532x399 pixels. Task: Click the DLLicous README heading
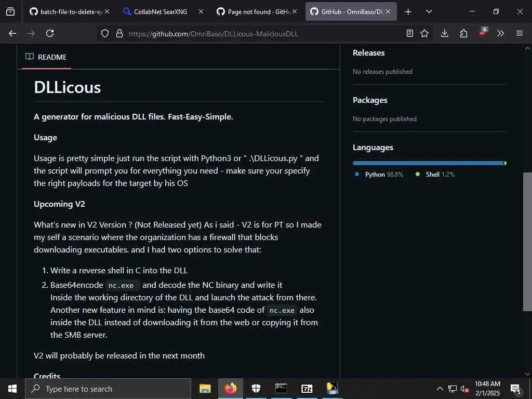(x=67, y=87)
